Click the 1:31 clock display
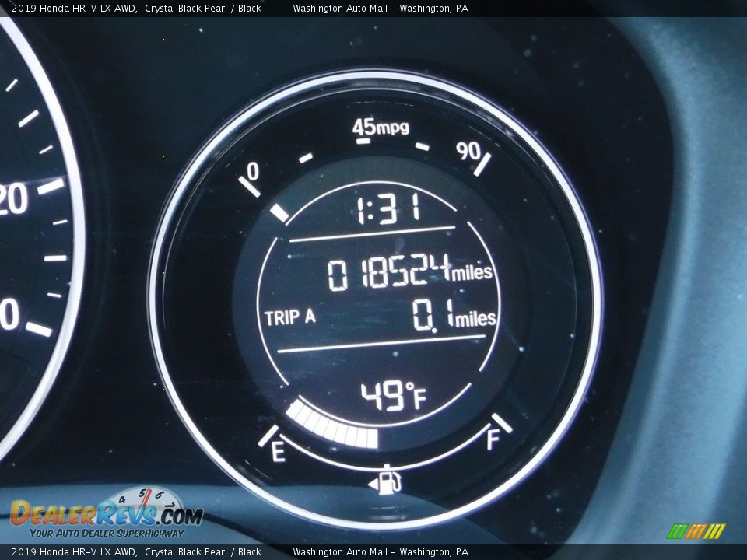This screenshot has width=747, height=560. tap(388, 210)
